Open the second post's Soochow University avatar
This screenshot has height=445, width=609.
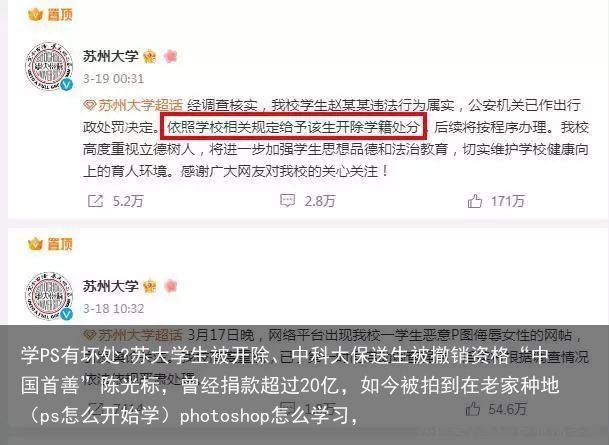tap(49, 296)
